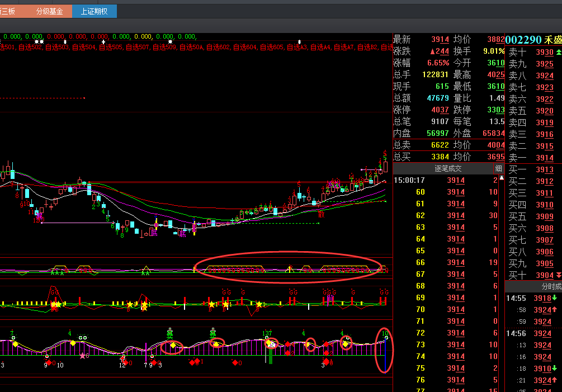562x392 pixels.
Task: Select the 自选509 label
Action: click(164, 48)
